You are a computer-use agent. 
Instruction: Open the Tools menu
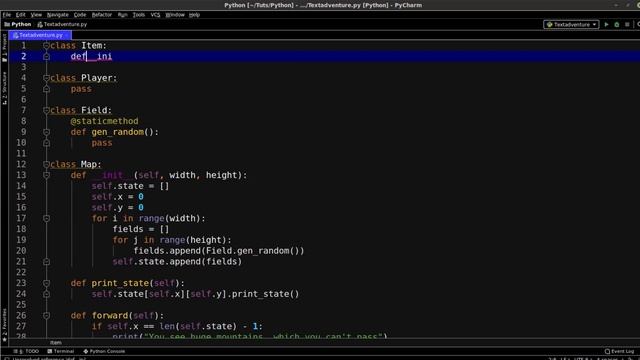pos(139,15)
